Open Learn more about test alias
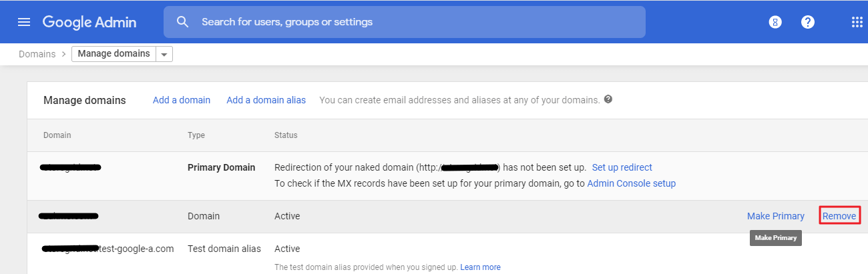The height and width of the screenshot is (274, 868). pos(480,267)
